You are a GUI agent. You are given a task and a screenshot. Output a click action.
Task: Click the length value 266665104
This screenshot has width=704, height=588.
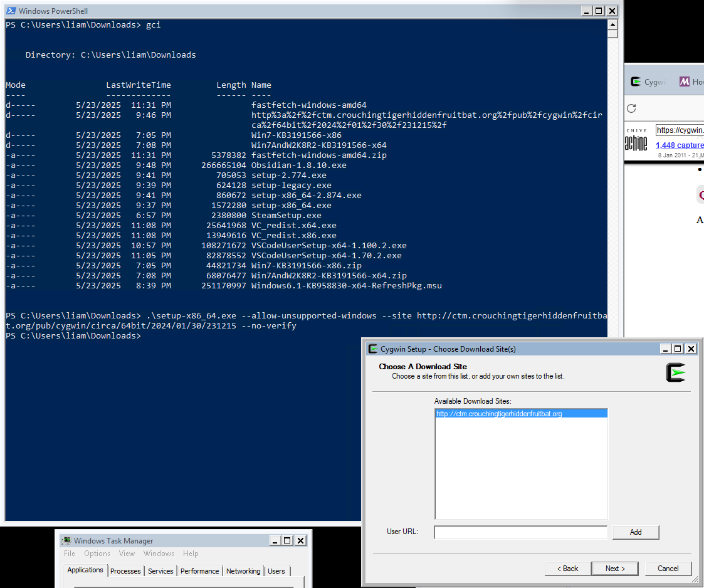(224, 165)
